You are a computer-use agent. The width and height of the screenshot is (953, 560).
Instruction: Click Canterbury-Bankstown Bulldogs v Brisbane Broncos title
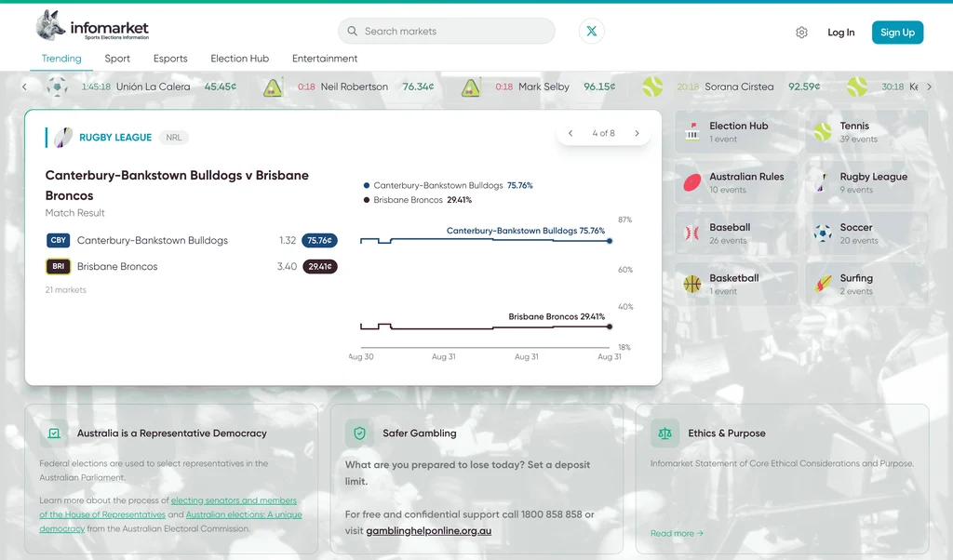pyautogui.click(x=177, y=185)
